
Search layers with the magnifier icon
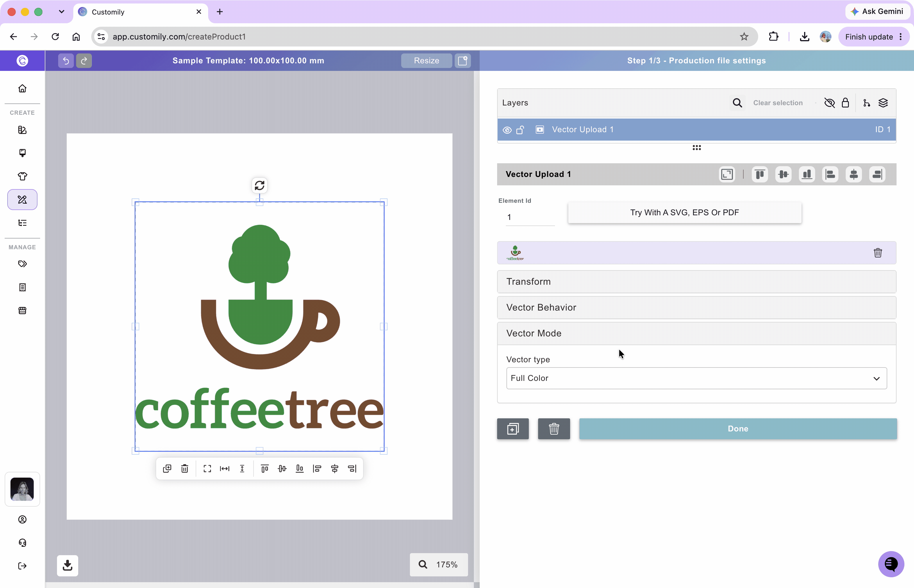coord(737,103)
